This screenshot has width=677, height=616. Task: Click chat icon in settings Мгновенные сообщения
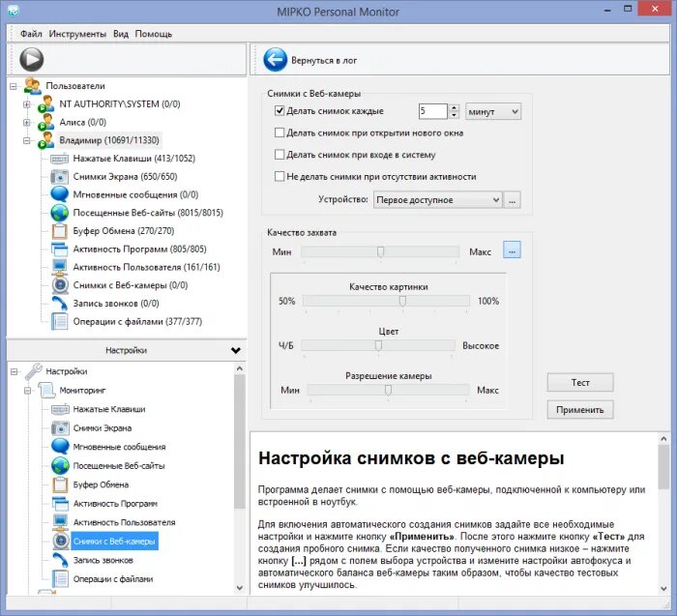(60, 447)
